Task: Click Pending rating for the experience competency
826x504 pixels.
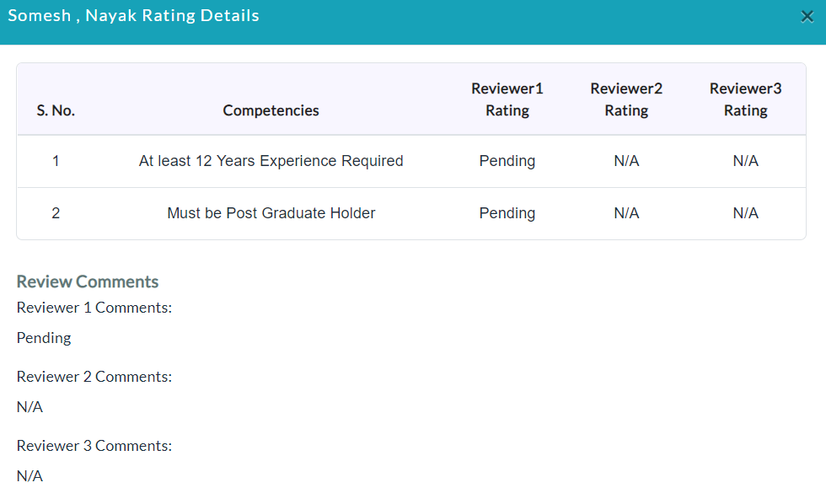Action: [507, 161]
